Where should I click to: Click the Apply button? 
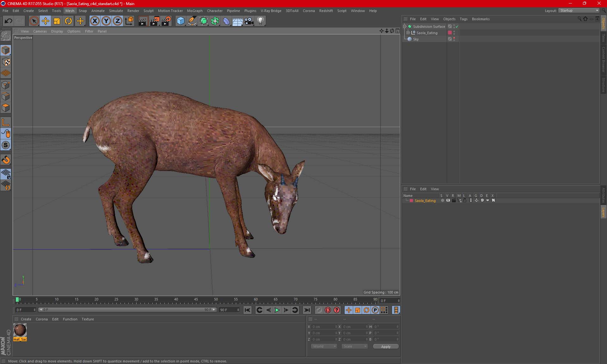(386, 347)
